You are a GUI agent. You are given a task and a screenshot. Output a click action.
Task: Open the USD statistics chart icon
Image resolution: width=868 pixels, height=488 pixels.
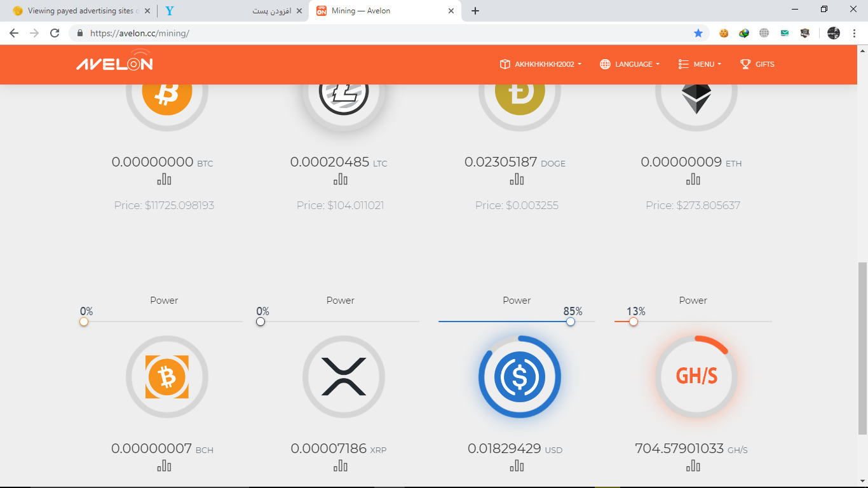pos(517,466)
